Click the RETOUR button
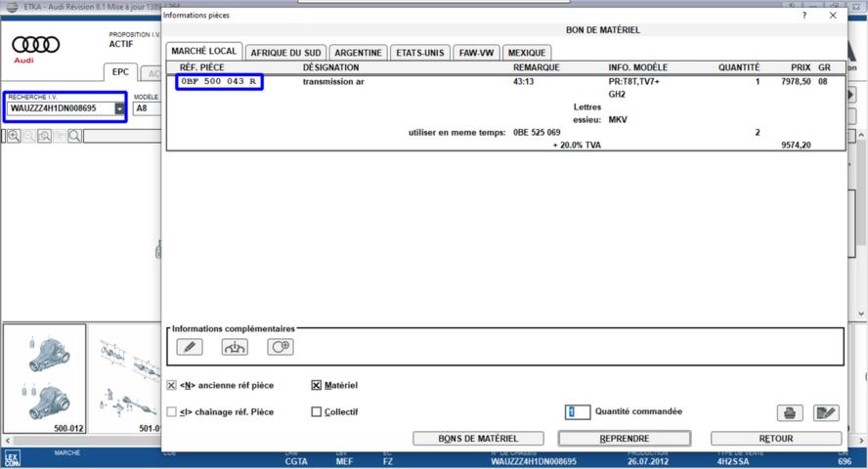The width and height of the screenshot is (868, 469). point(775,439)
